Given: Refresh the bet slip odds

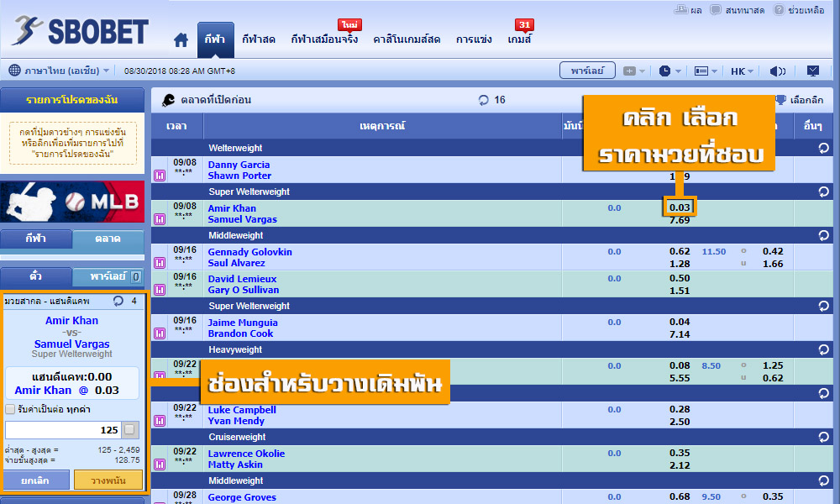Looking at the screenshot, I should click(x=118, y=301).
